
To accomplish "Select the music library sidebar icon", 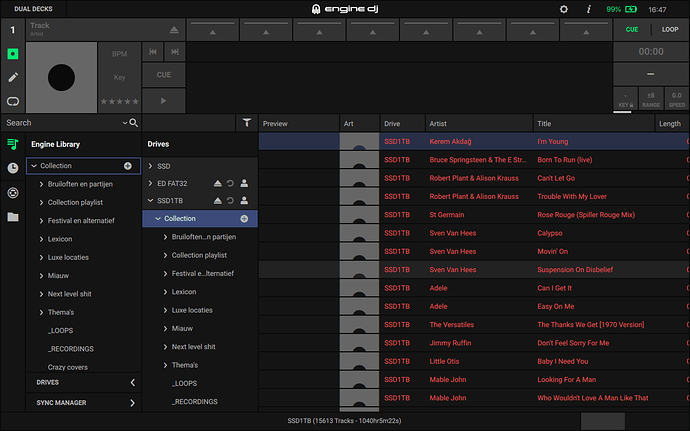I will pos(13,144).
